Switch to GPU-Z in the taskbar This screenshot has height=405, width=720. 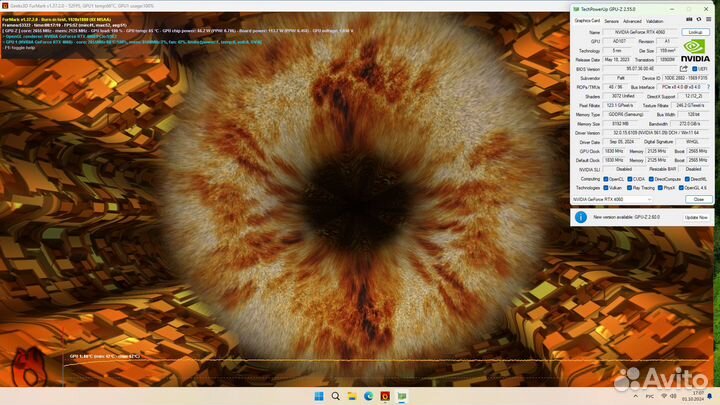[402, 396]
